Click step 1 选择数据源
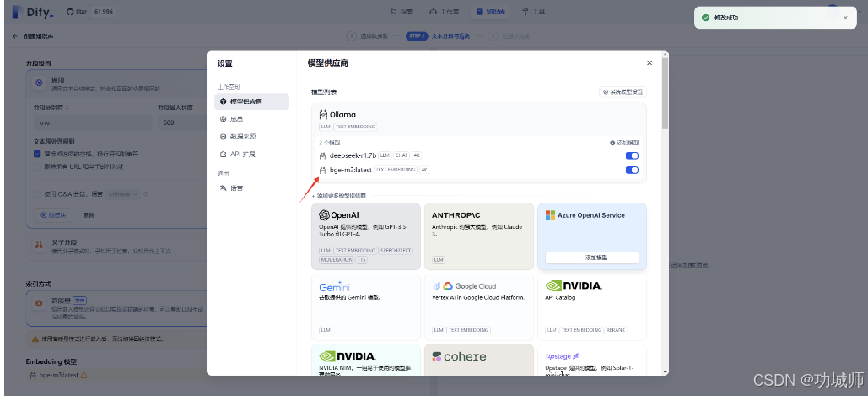The height and width of the screenshot is (396, 868). click(368, 36)
